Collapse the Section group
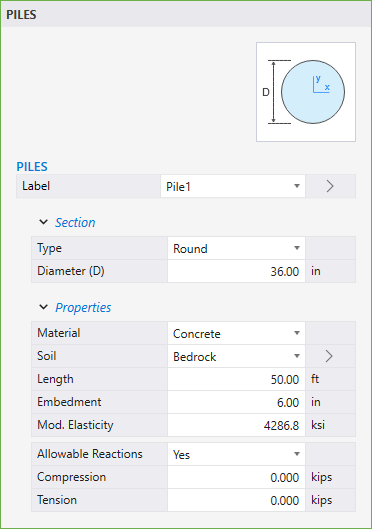The width and height of the screenshot is (372, 529). coord(44,222)
